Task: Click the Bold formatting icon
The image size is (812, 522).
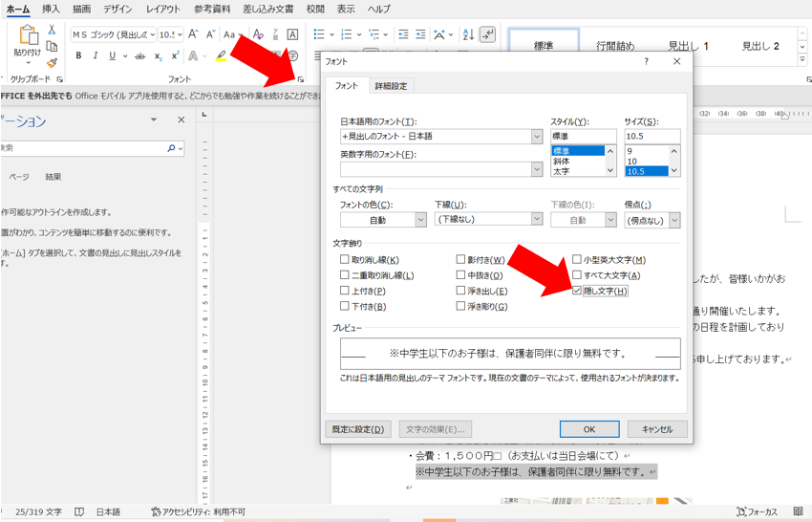Action: (x=78, y=55)
